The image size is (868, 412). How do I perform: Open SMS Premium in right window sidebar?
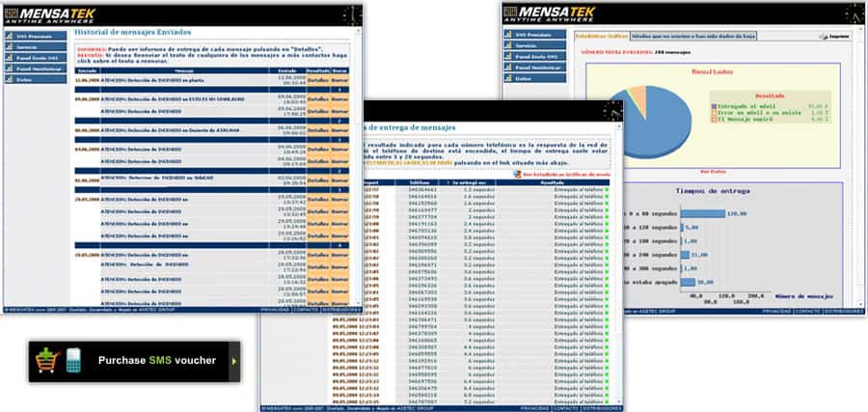[x=534, y=35]
